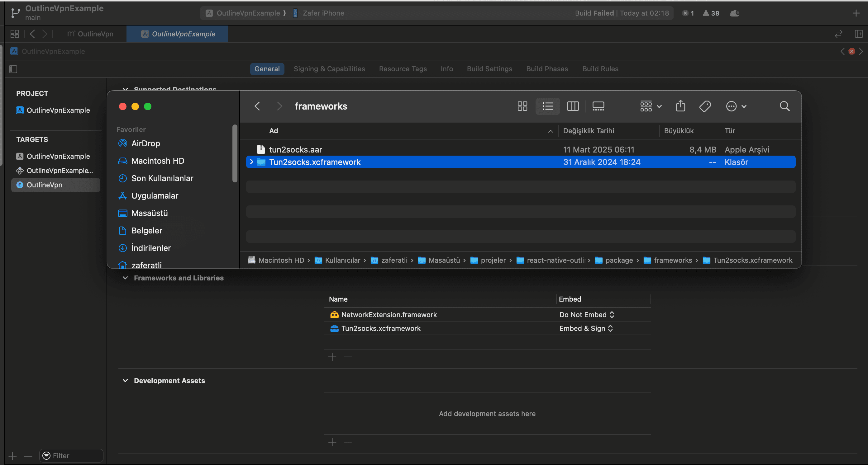Add a development asset with plus button
Image resolution: width=868 pixels, height=465 pixels.
click(332, 442)
